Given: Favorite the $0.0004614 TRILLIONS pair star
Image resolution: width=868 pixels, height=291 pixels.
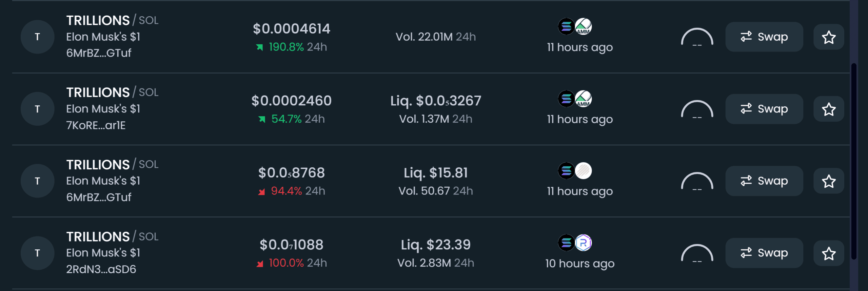Looking at the screenshot, I should coord(829,37).
